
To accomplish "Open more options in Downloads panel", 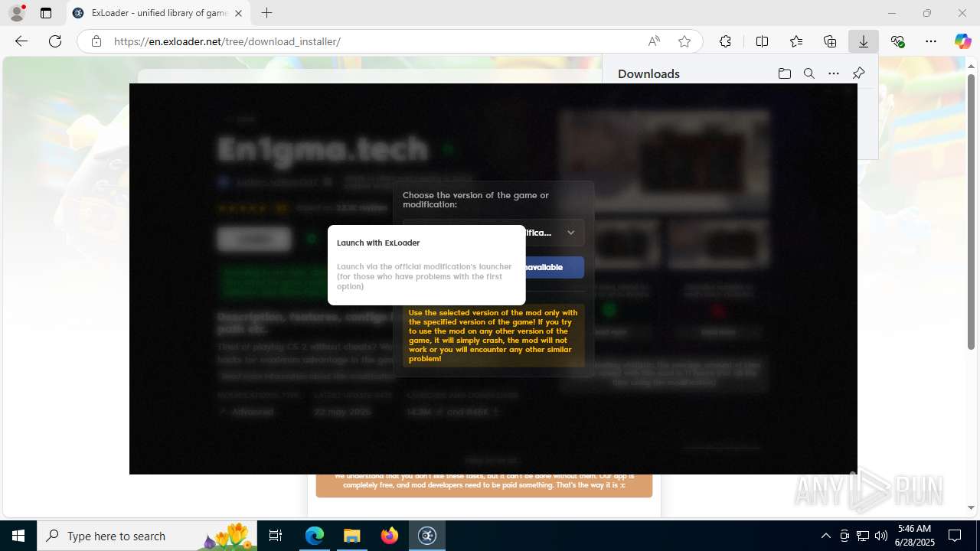I will click(834, 73).
